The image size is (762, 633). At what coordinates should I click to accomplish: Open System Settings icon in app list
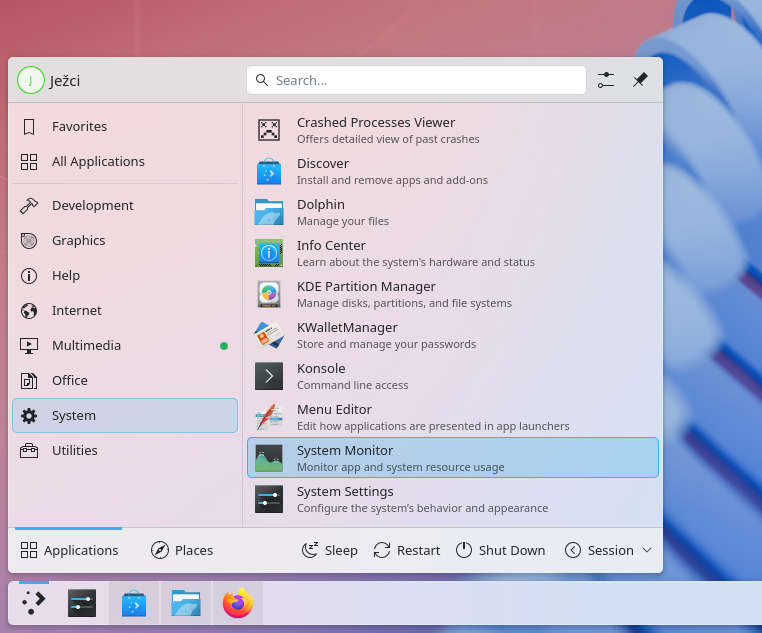[269, 499]
